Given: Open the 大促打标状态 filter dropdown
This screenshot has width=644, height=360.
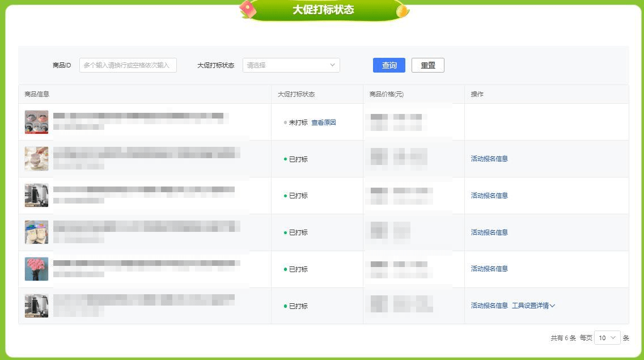Looking at the screenshot, I should tap(291, 65).
